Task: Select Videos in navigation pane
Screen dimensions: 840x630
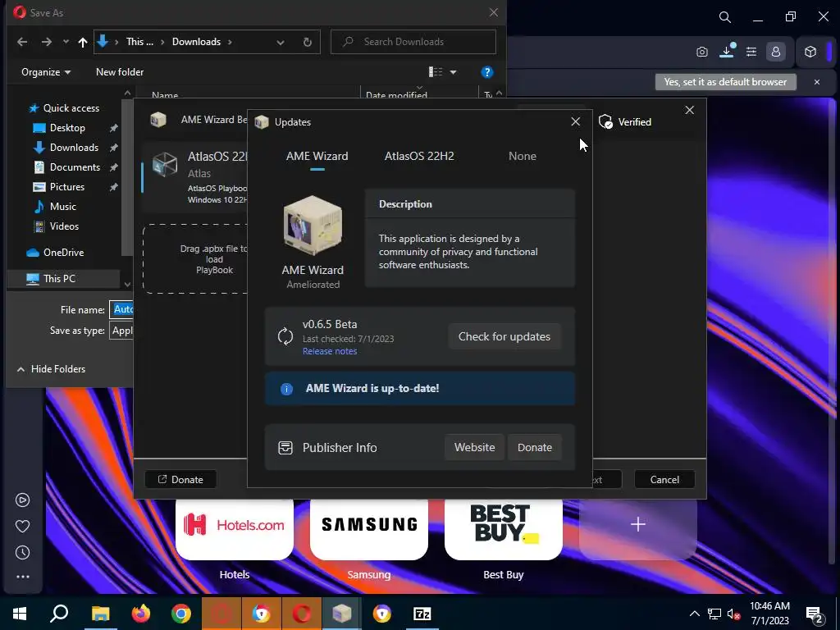Action: pyautogui.click(x=64, y=226)
